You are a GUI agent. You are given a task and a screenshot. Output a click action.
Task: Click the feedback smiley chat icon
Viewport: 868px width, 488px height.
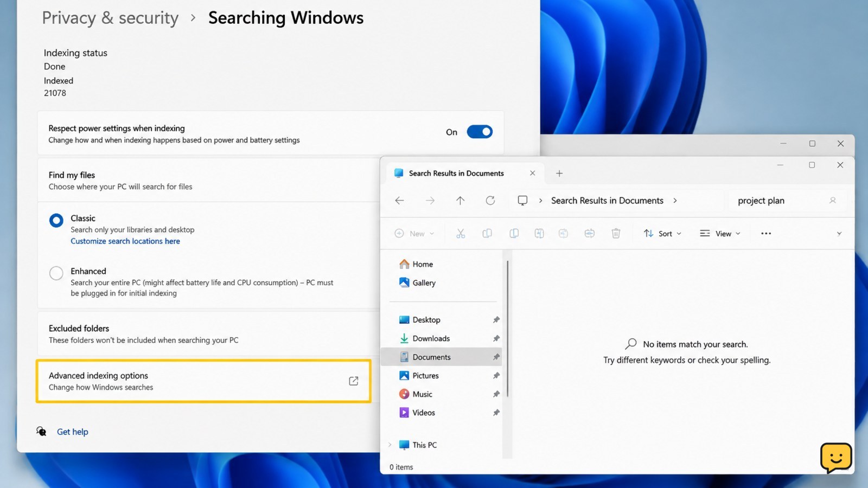836,458
